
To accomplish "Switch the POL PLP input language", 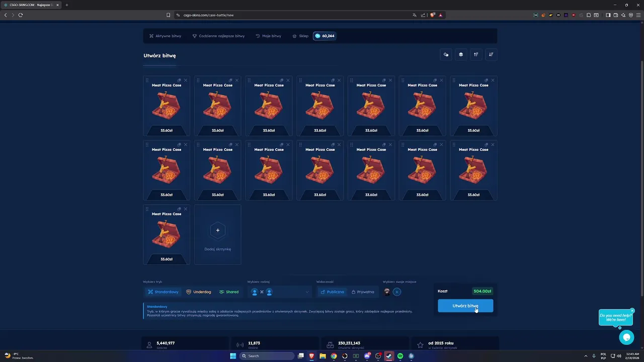I will pos(603,356).
